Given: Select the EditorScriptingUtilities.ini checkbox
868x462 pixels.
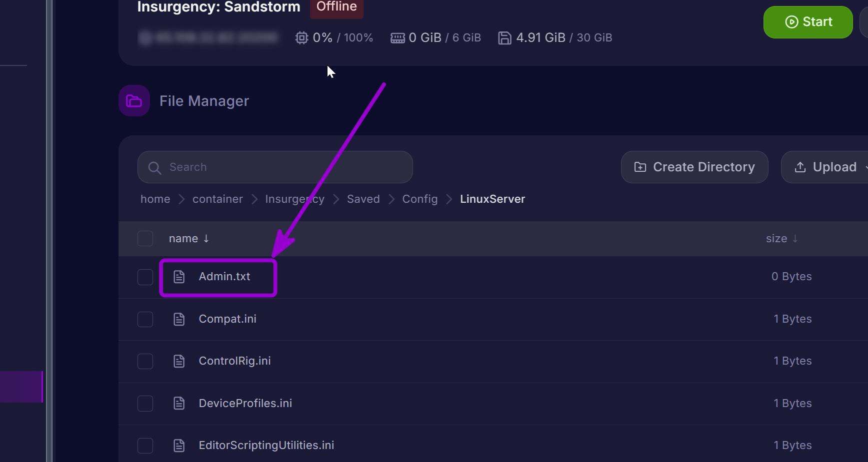Looking at the screenshot, I should (x=145, y=446).
